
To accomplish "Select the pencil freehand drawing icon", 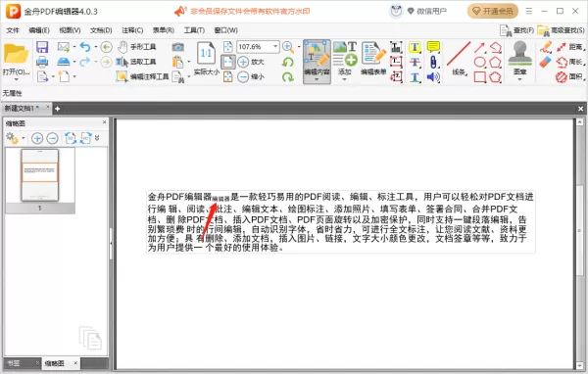I will pyautogui.click(x=546, y=47).
